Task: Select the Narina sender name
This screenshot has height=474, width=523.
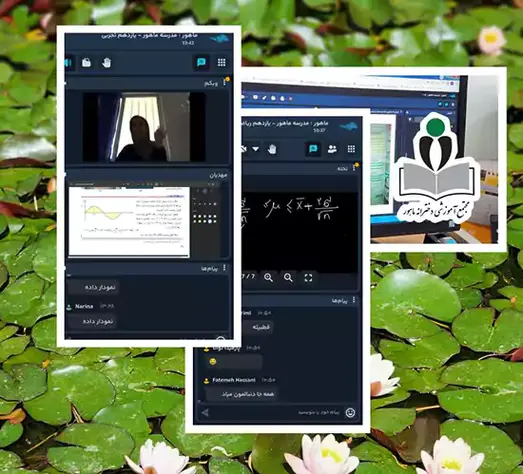Action: 84,306
